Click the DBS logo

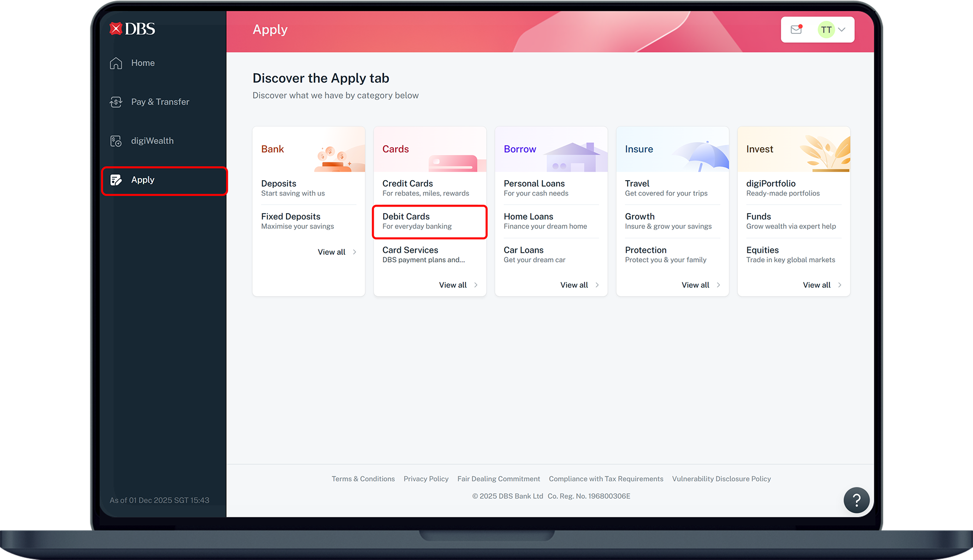click(x=131, y=28)
